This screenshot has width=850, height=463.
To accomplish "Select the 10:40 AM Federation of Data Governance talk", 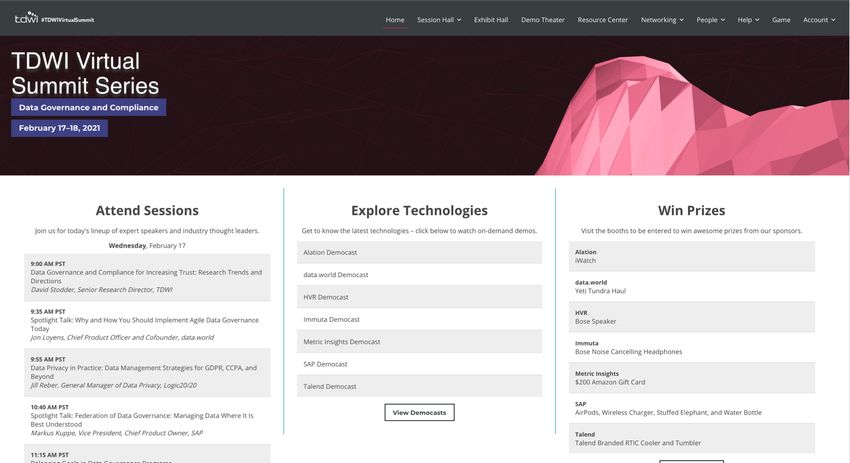I will point(147,420).
